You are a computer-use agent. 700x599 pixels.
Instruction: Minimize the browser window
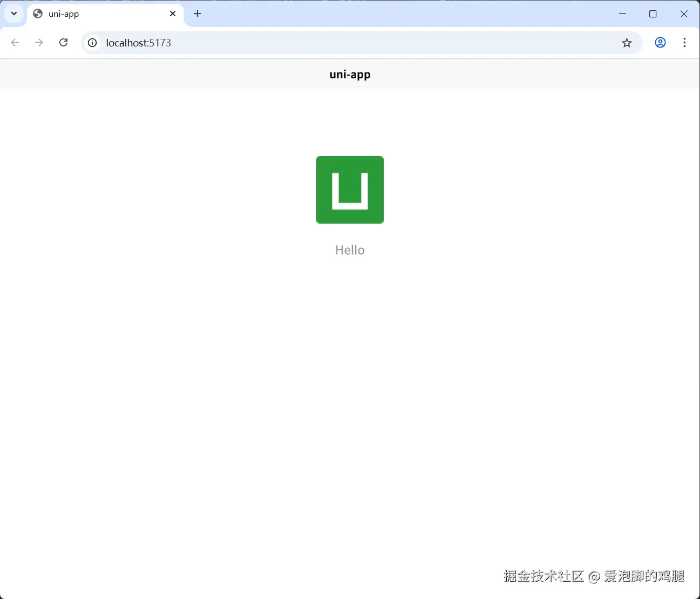pyautogui.click(x=622, y=14)
